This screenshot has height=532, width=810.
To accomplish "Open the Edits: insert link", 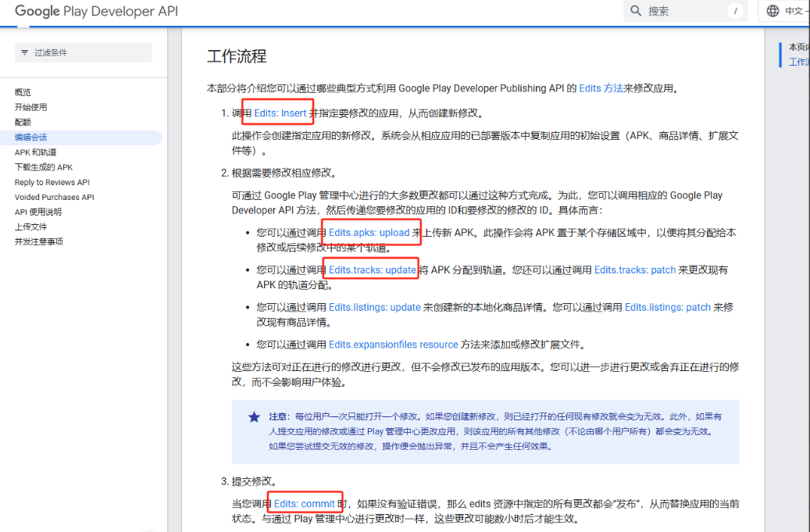I will point(280,113).
